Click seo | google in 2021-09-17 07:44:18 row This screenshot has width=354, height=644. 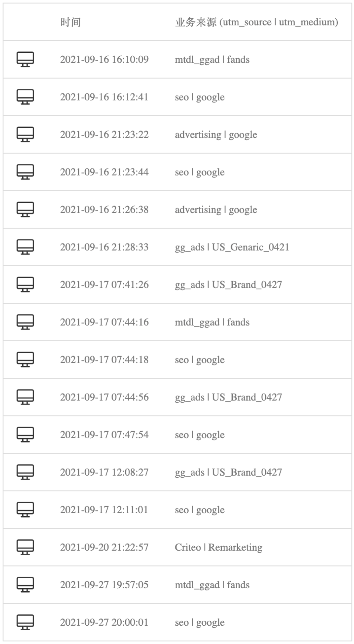200,360
